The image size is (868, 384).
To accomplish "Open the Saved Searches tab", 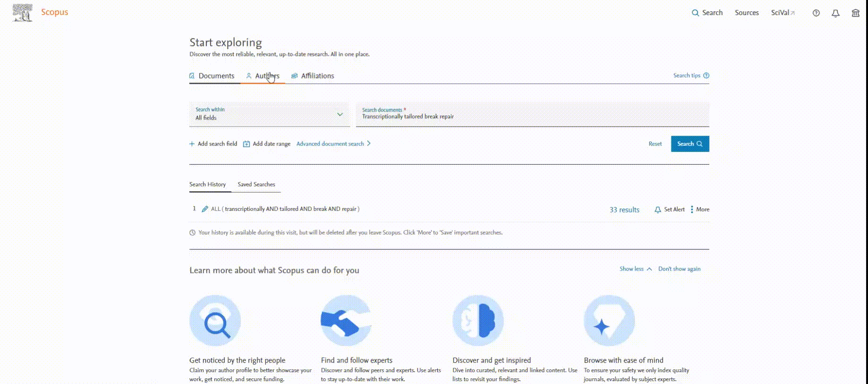I will click(256, 184).
